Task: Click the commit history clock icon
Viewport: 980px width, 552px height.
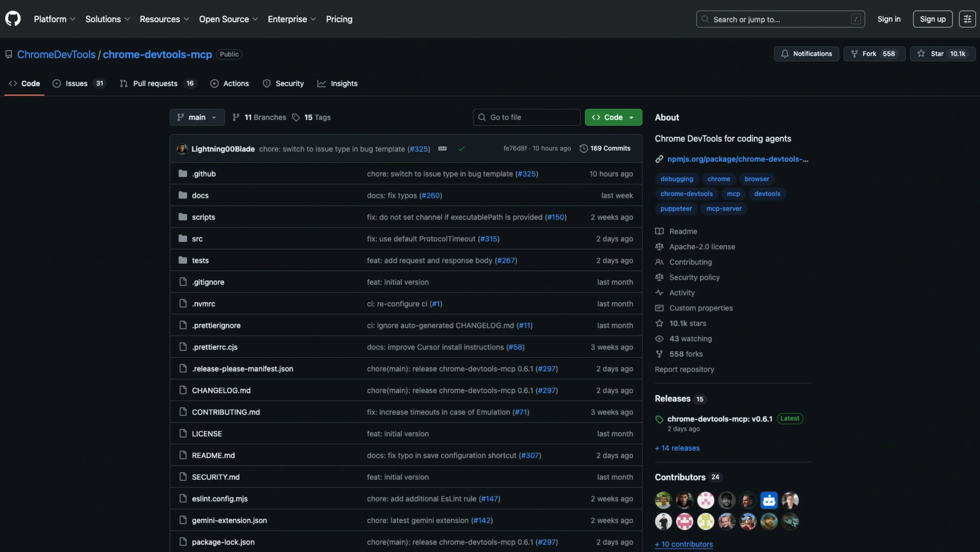Action: [x=583, y=148]
